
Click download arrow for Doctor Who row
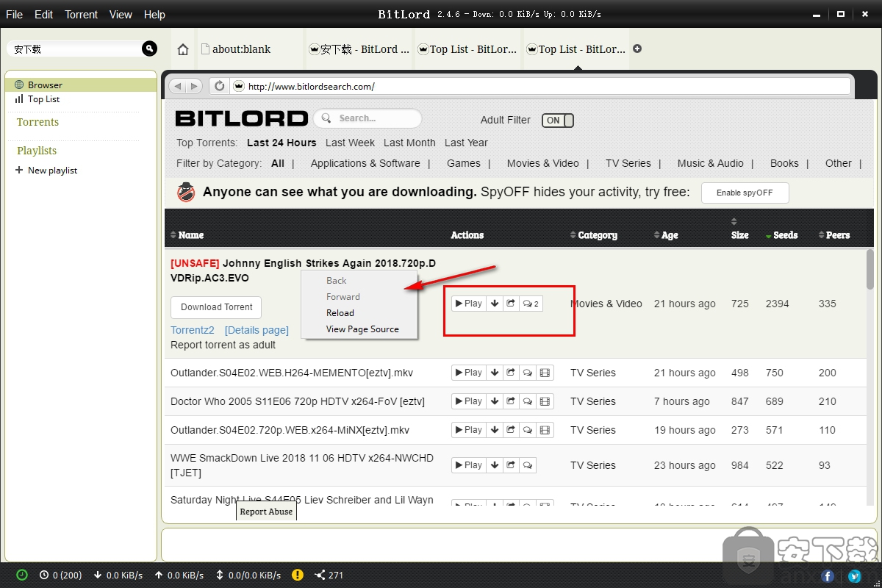click(495, 401)
